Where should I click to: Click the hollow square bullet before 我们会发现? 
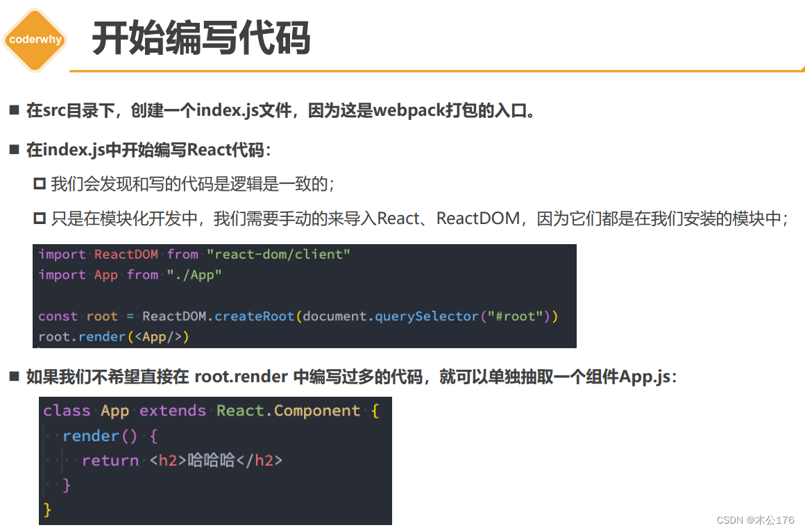(x=41, y=183)
